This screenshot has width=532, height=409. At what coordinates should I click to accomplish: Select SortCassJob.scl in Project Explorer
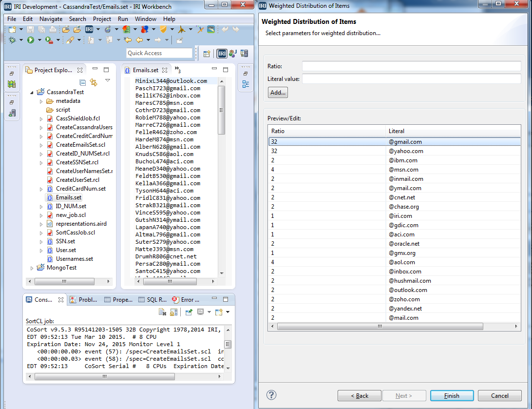[76, 233]
